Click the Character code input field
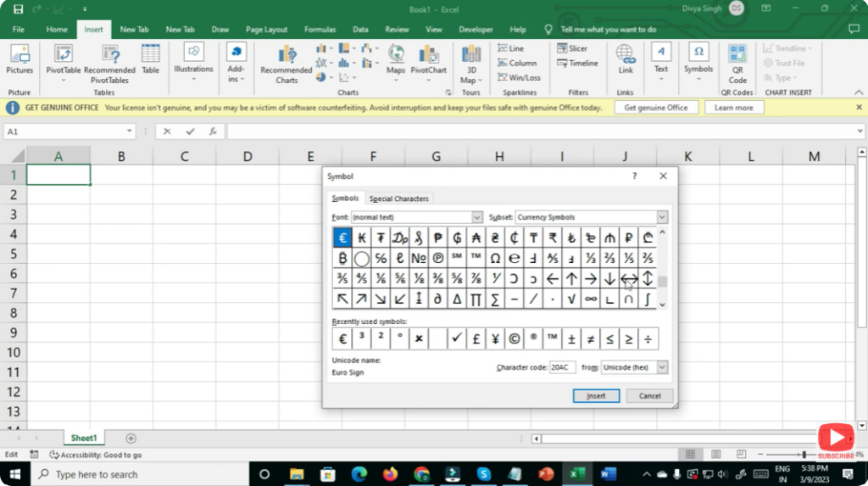This screenshot has width=868, height=486. point(562,367)
